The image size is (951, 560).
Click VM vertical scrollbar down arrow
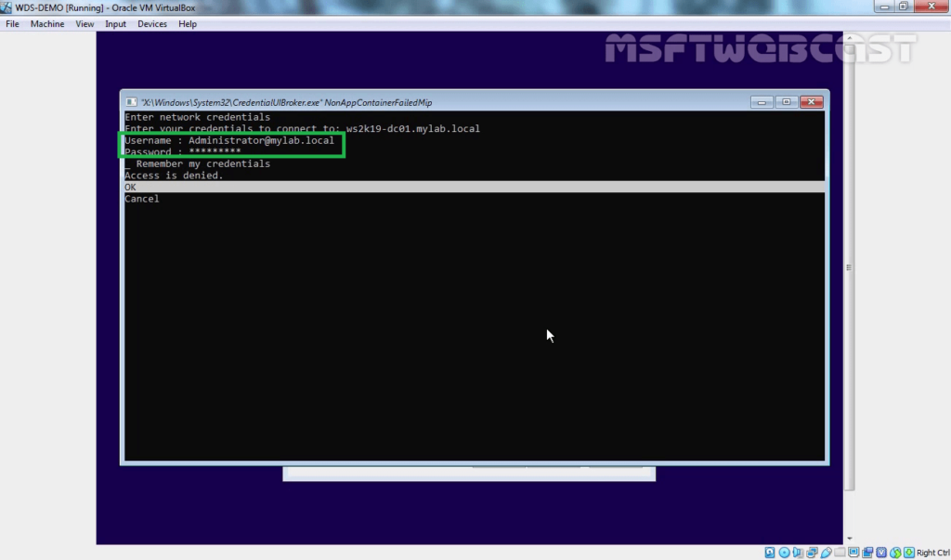coord(849,538)
